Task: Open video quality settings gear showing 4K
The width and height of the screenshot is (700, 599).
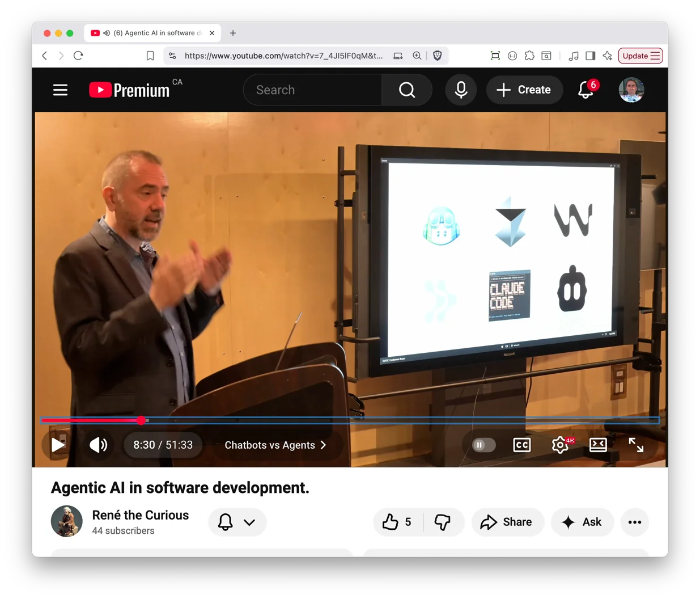Action: click(x=560, y=445)
